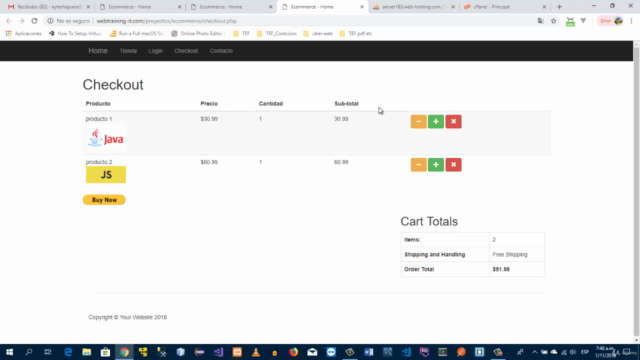Click the triangle extension icon
The image size is (640, 360).
583,21
